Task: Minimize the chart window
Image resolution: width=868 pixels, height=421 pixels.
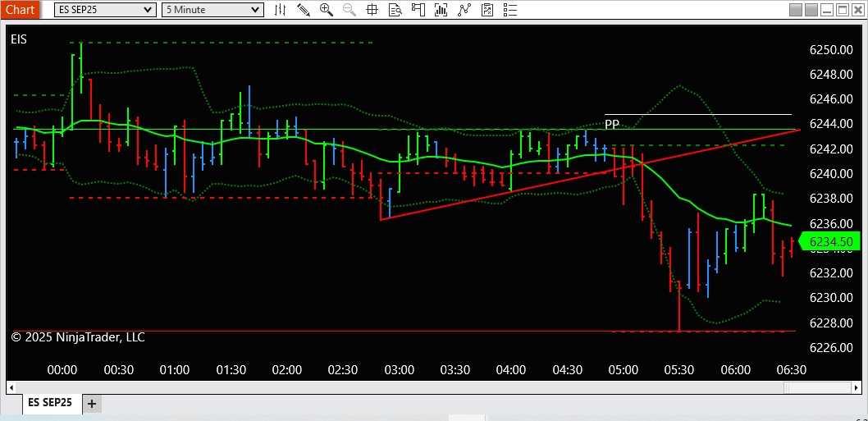Action: [x=827, y=10]
